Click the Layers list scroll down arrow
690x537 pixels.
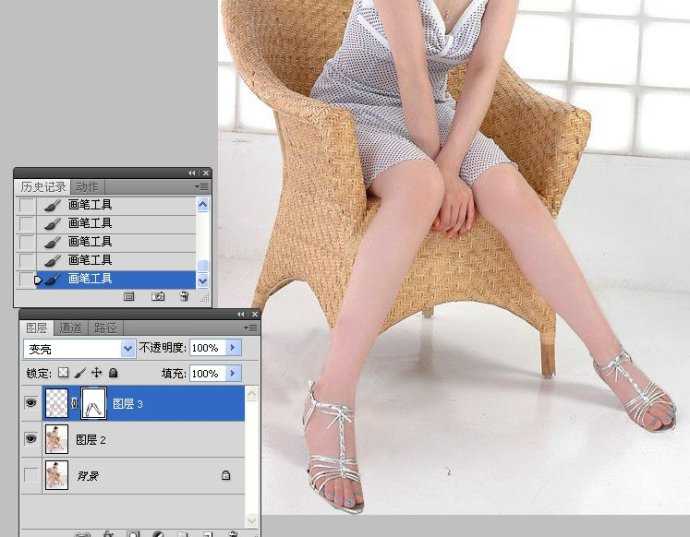tap(252, 520)
